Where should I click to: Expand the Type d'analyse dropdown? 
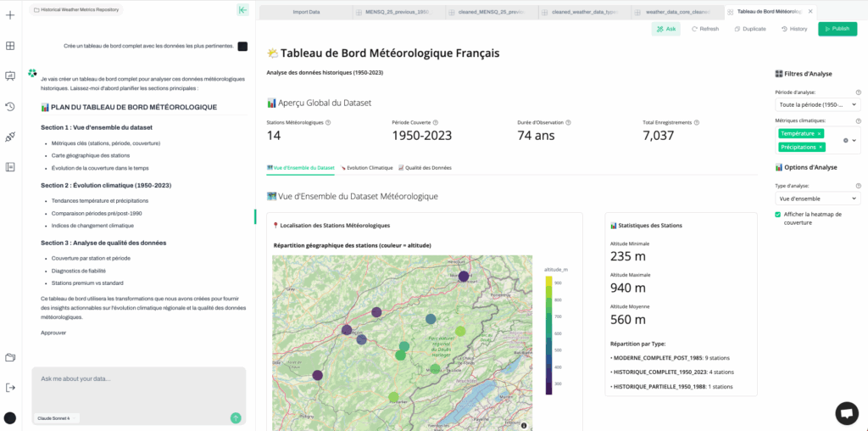coord(817,198)
